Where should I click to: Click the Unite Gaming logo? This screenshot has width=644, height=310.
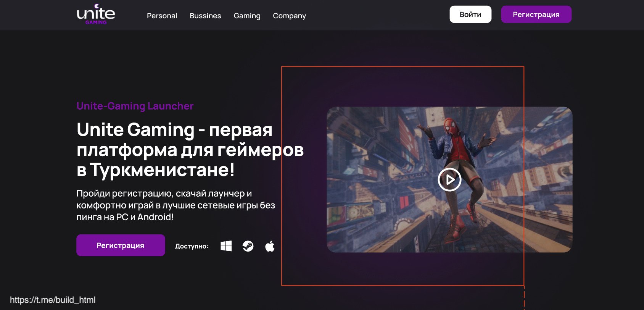click(x=96, y=15)
